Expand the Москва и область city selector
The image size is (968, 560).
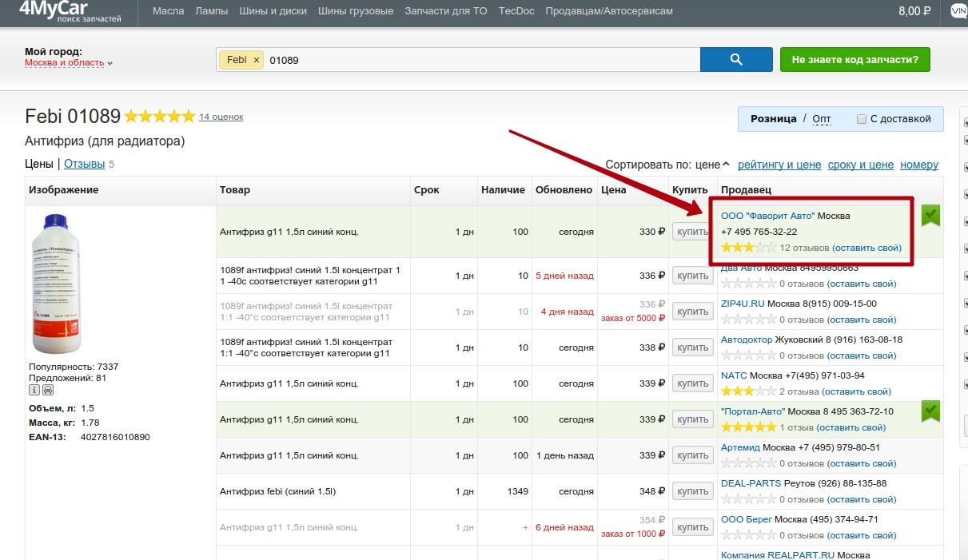pos(69,63)
